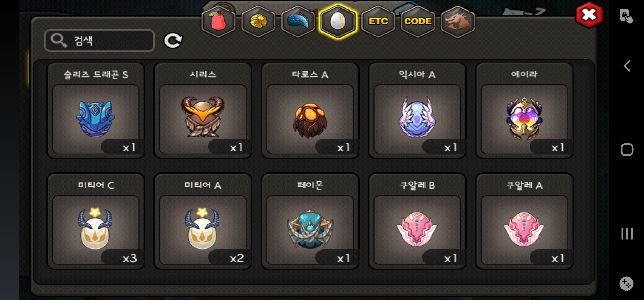644x300 pixels.
Task: Close the inventory with red X
Action: (x=589, y=15)
